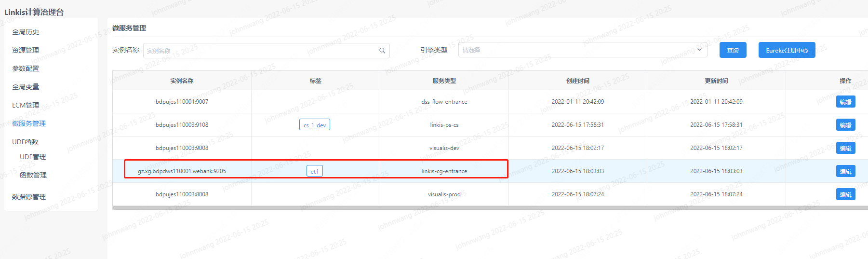Image resolution: width=868 pixels, height=259 pixels.
Task: Open 函数管理 submenu item
Action: [33, 175]
